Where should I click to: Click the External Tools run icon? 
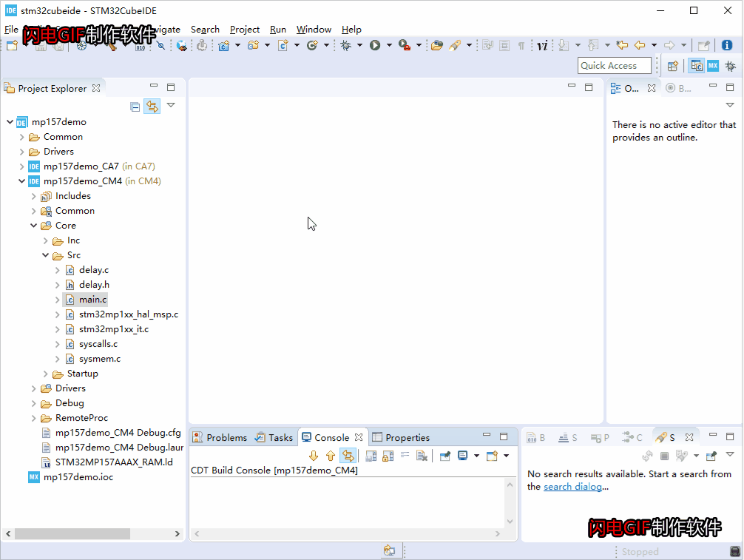(x=405, y=46)
